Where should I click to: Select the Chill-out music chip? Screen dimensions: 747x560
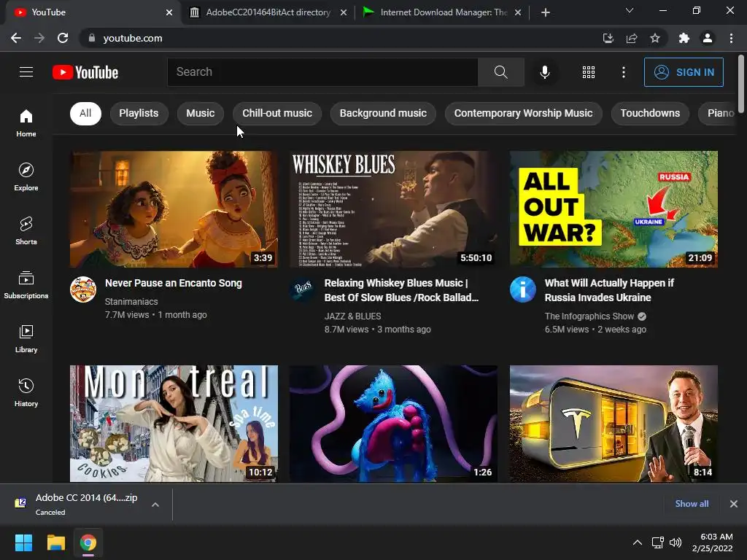277,113
